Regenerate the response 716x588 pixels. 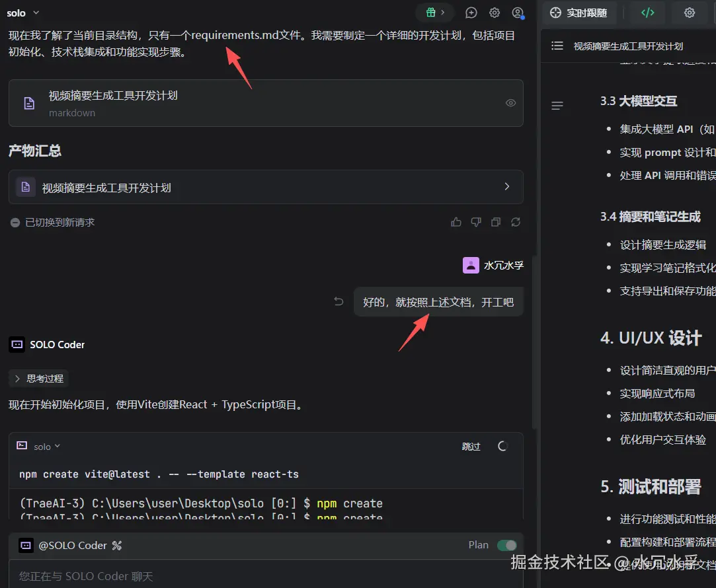(x=516, y=222)
